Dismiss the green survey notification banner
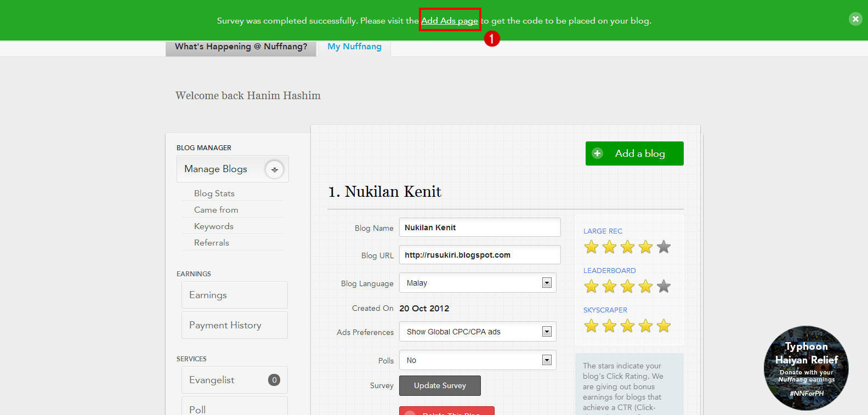The height and width of the screenshot is (415, 868). pyautogui.click(x=855, y=19)
